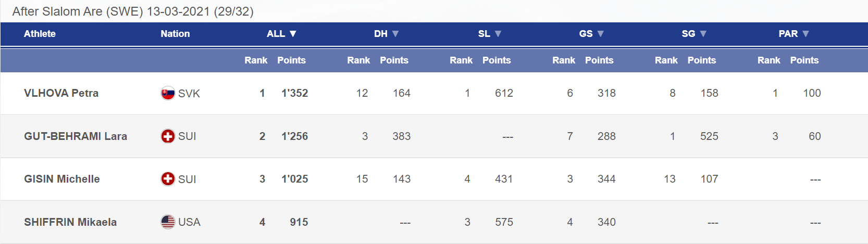
Task: Click the Athlete column header
Action: [40, 34]
